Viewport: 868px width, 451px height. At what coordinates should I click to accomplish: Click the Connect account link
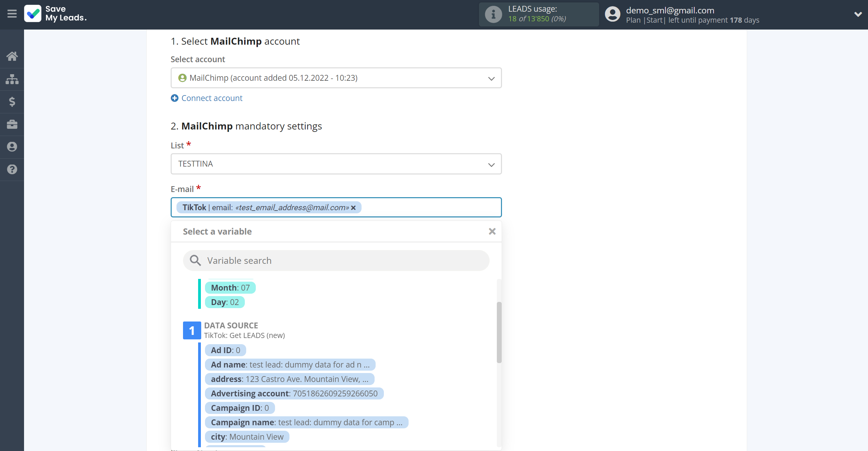(212, 98)
